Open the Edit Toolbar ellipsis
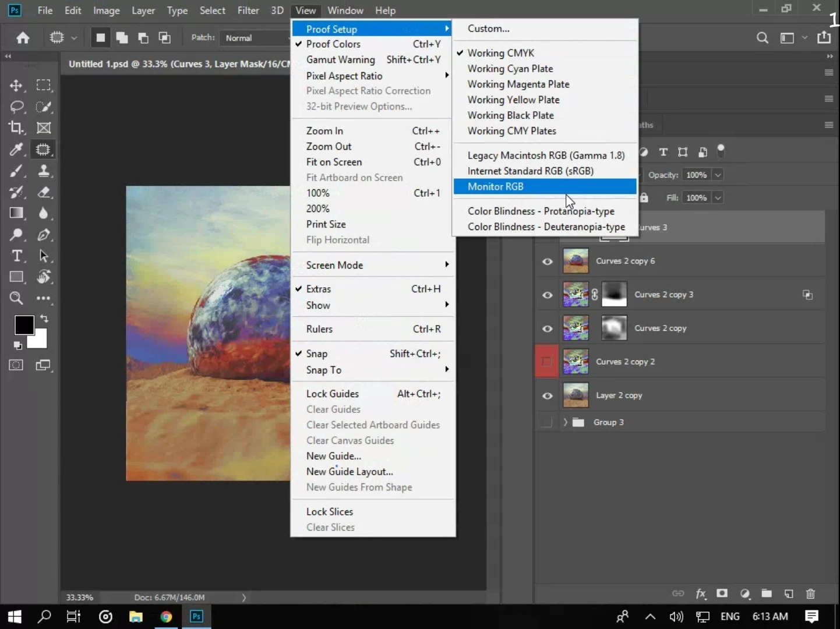 point(43,298)
